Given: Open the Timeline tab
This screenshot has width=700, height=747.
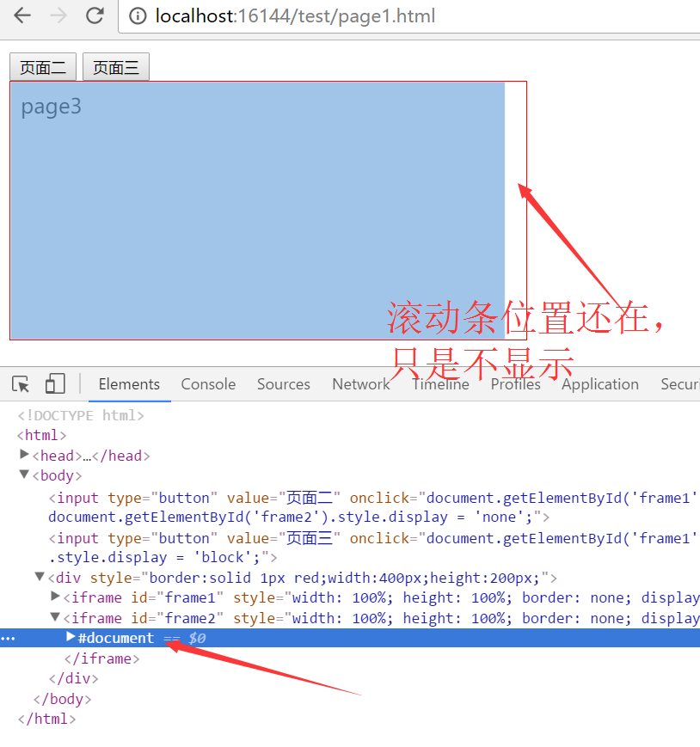Looking at the screenshot, I should pyautogui.click(x=440, y=384).
